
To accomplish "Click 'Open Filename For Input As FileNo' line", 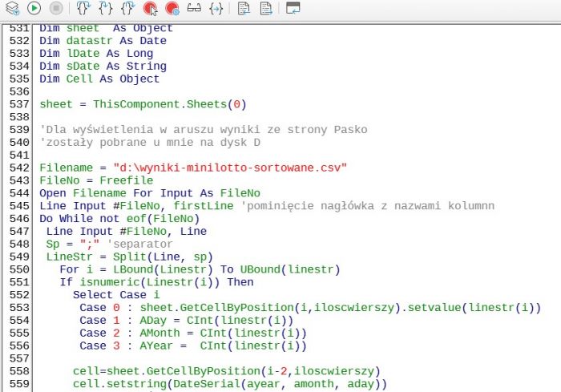I will coord(150,193).
